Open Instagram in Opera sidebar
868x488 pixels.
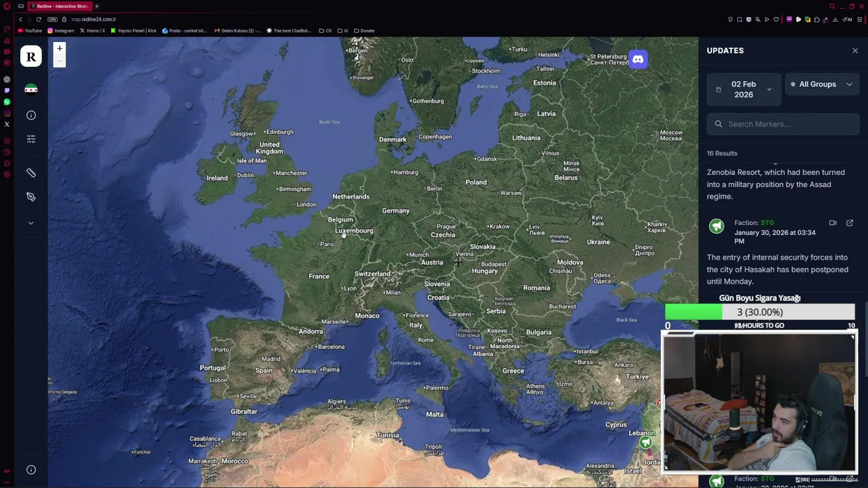pyautogui.click(x=7, y=113)
